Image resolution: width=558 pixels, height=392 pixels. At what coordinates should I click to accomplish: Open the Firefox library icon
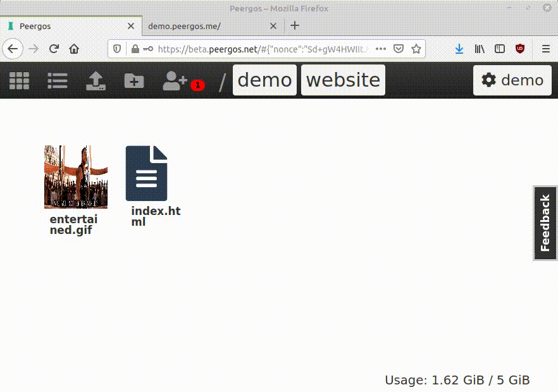[480, 49]
